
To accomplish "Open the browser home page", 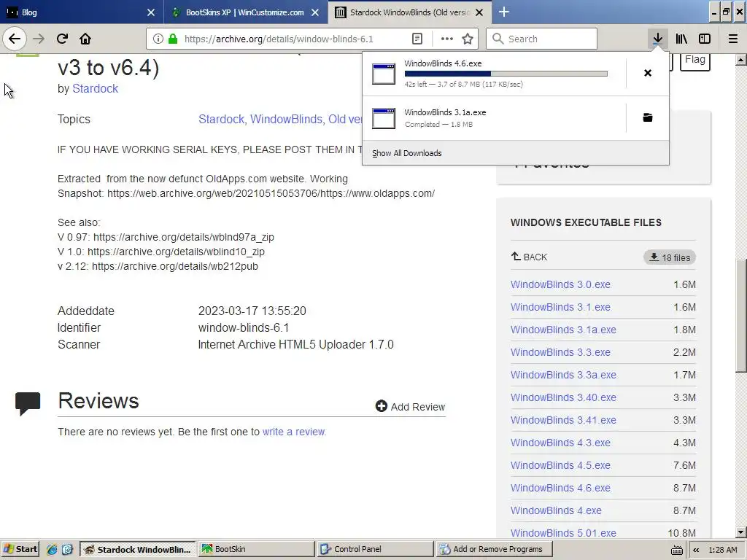I will point(85,39).
